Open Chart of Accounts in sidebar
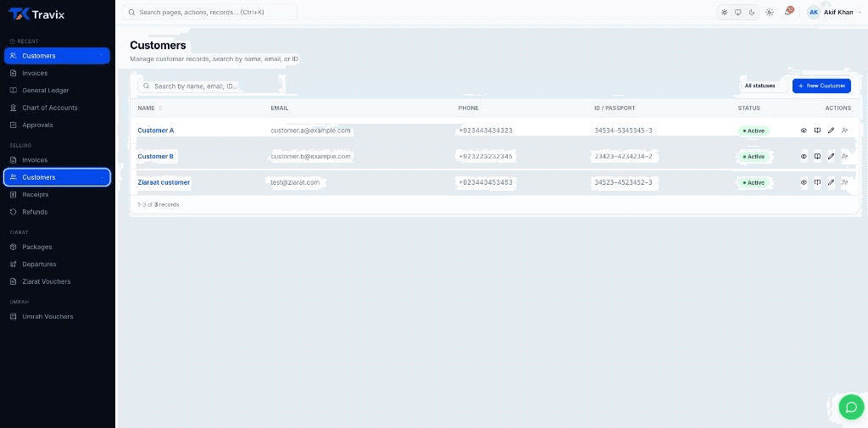The width and height of the screenshot is (868, 428). click(x=57, y=108)
